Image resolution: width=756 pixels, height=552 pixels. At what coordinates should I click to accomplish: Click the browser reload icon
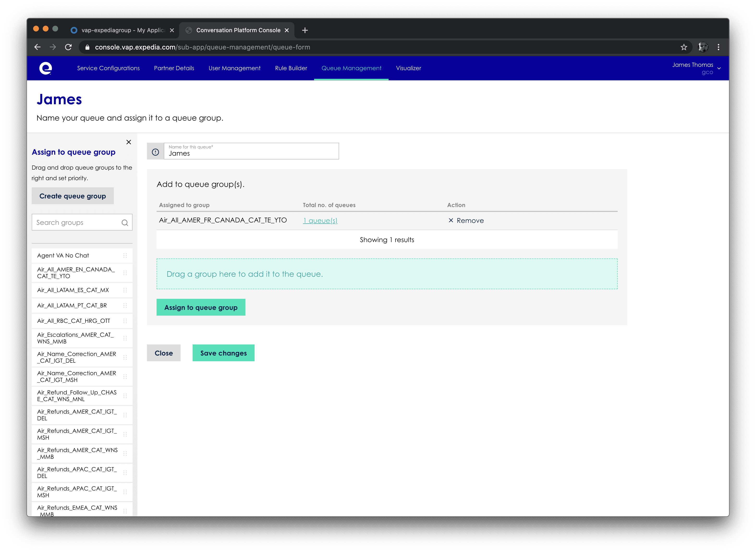click(x=68, y=47)
